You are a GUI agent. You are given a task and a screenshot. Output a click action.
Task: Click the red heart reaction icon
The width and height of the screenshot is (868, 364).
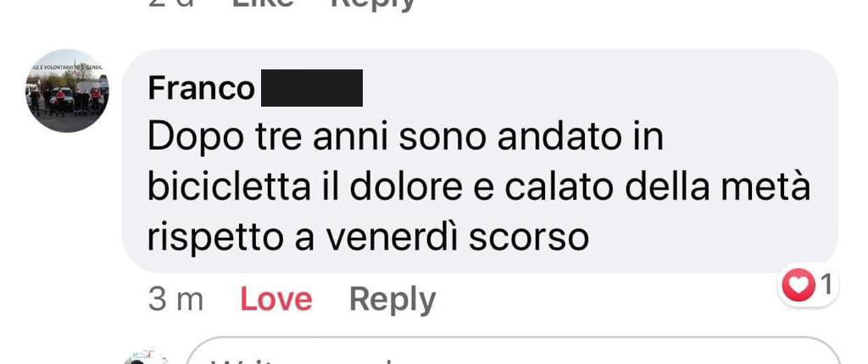[798, 285]
